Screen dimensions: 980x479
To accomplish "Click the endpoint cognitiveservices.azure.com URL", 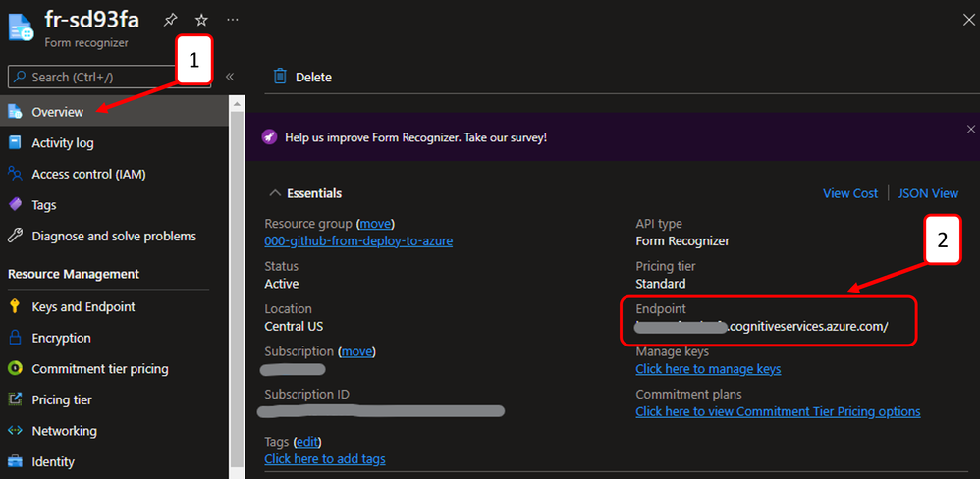I will 761,327.
